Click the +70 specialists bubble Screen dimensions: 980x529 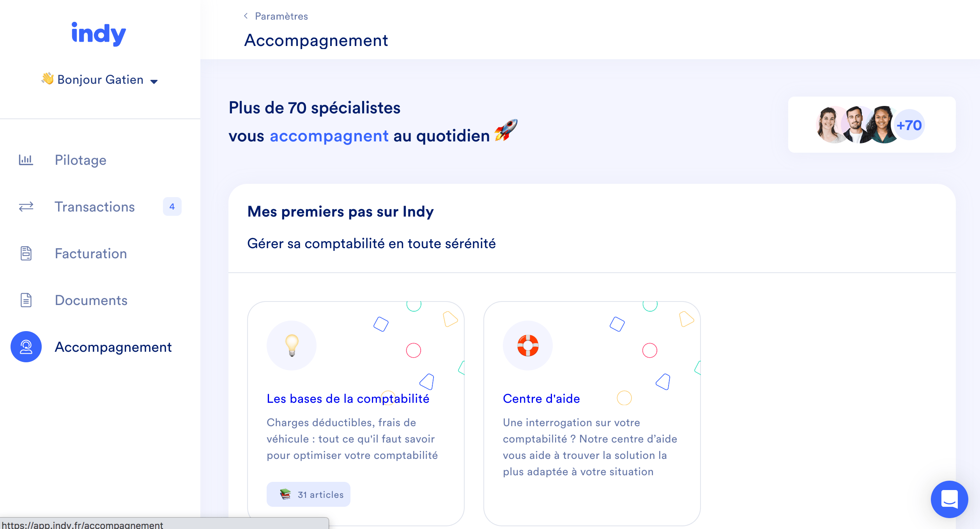pos(909,125)
